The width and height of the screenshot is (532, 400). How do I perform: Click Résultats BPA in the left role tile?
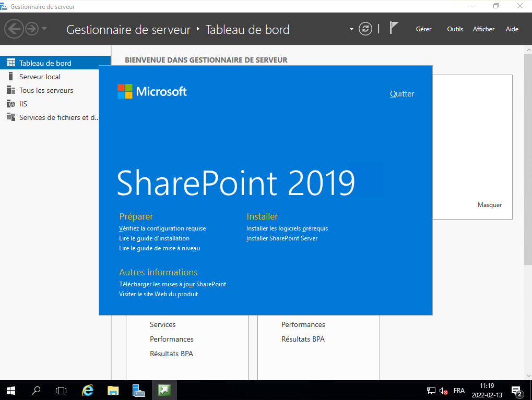coord(171,354)
